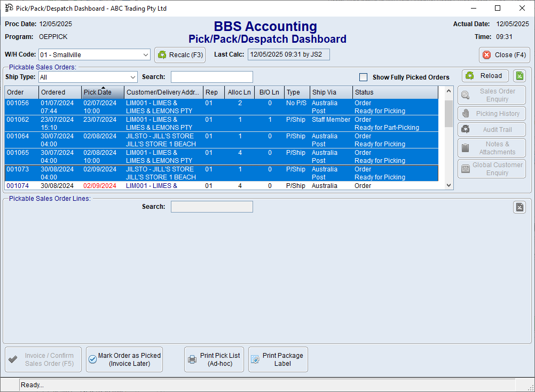Sort by Pick Date column header
Screen dimensions: 535x392
click(x=103, y=92)
